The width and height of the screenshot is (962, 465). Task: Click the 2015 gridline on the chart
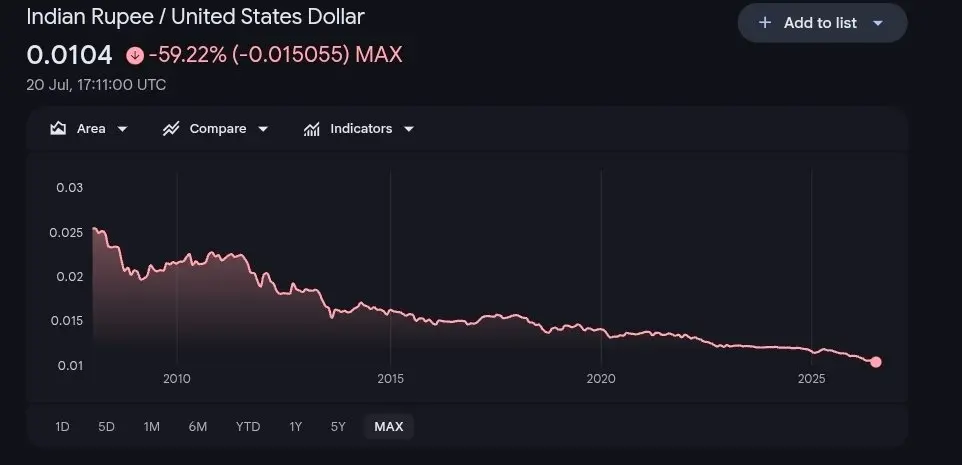(390, 269)
